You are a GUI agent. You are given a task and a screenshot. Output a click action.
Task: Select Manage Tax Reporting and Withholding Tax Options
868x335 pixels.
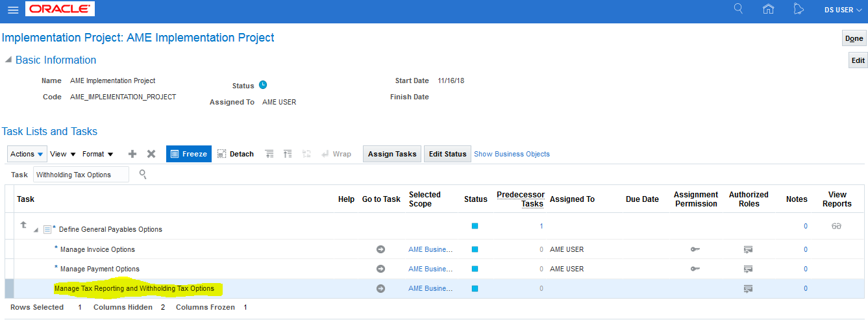[134, 288]
